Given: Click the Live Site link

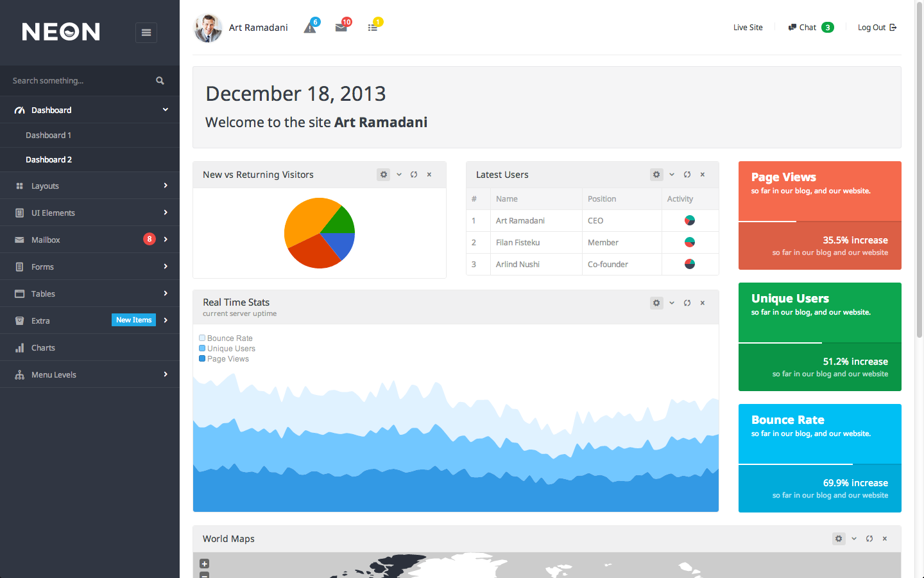Looking at the screenshot, I should [748, 28].
